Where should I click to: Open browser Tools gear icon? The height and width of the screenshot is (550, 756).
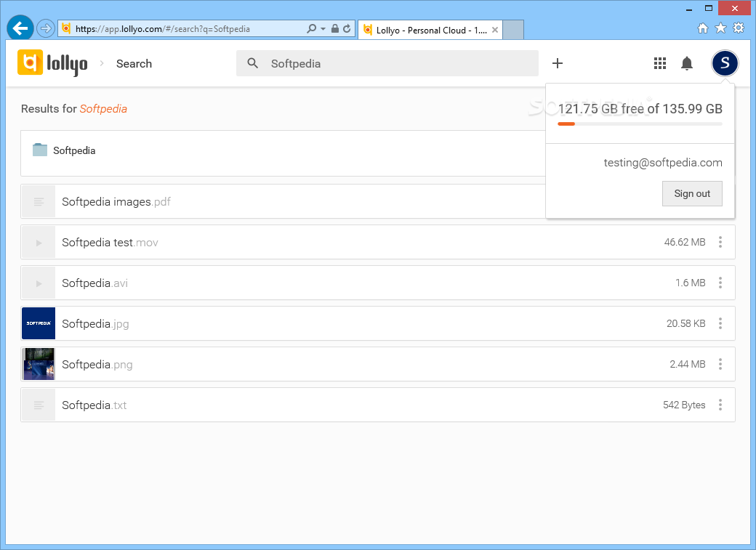pos(738,28)
